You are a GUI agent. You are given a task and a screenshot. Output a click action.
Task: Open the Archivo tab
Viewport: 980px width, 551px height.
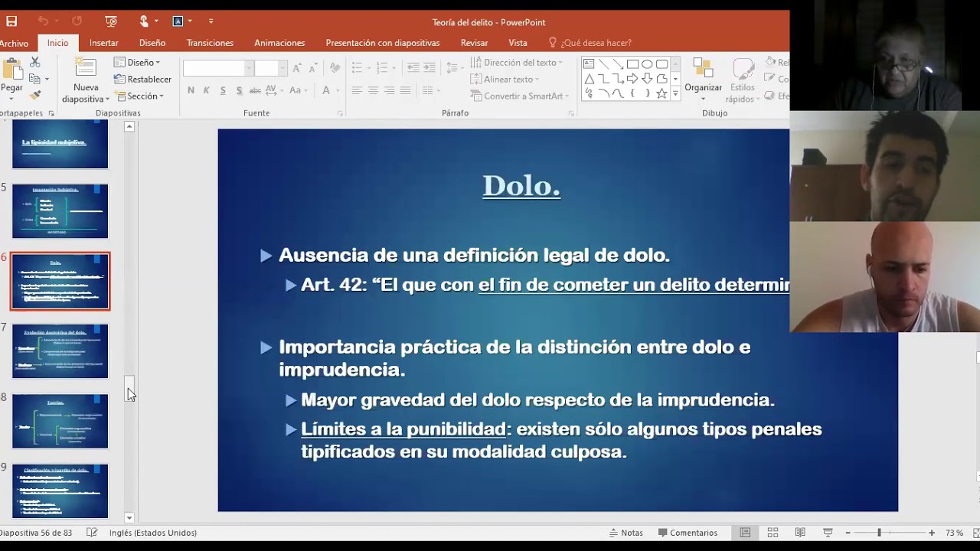click(x=13, y=43)
